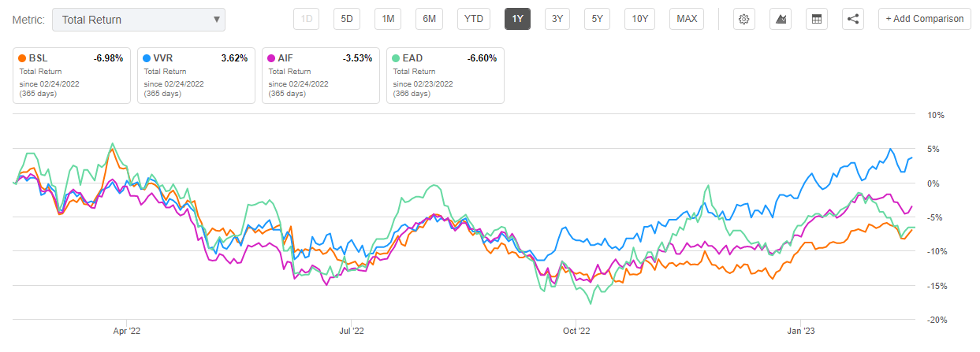Choose the 10Y time range
The width and height of the screenshot is (980, 352).
[x=639, y=19]
